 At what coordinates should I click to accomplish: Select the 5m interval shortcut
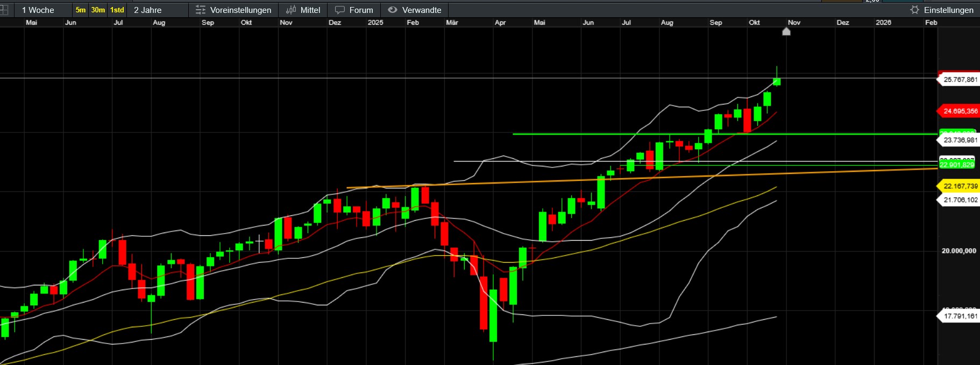pyautogui.click(x=81, y=10)
